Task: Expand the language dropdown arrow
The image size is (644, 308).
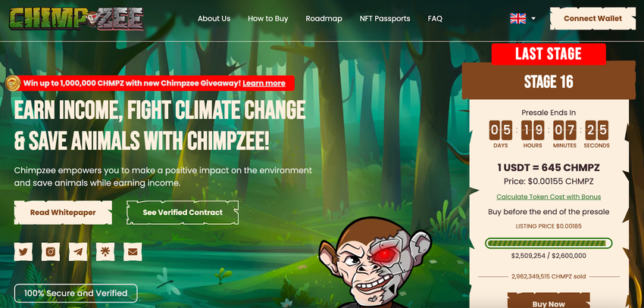Action: pyautogui.click(x=533, y=18)
